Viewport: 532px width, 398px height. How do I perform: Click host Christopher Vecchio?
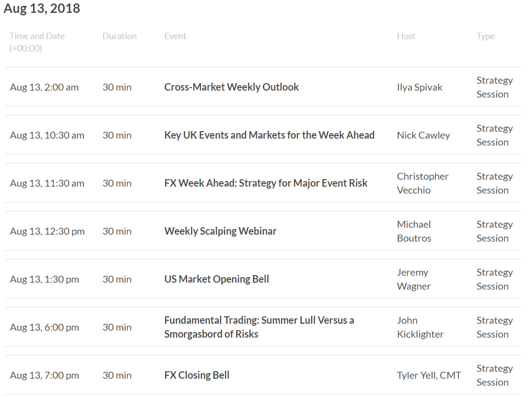(423, 183)
